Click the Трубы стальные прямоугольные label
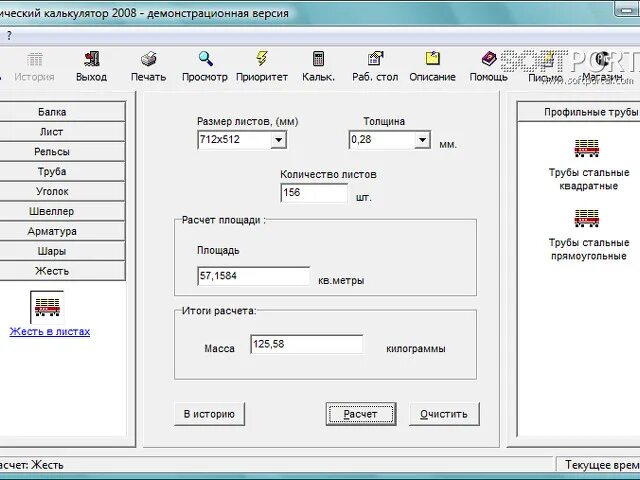 [x=589, y=249]
